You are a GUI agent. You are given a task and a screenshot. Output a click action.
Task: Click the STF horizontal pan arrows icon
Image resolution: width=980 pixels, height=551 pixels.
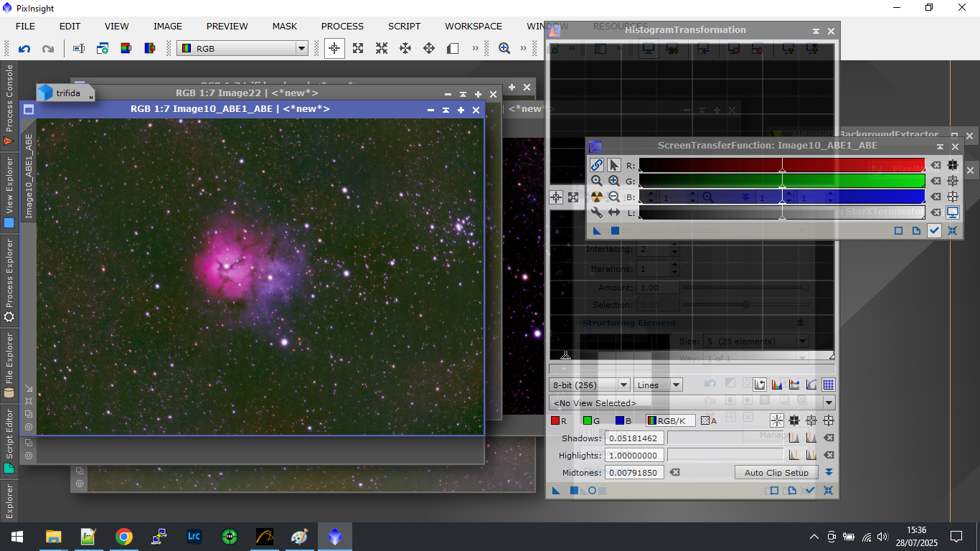(614, 212)
